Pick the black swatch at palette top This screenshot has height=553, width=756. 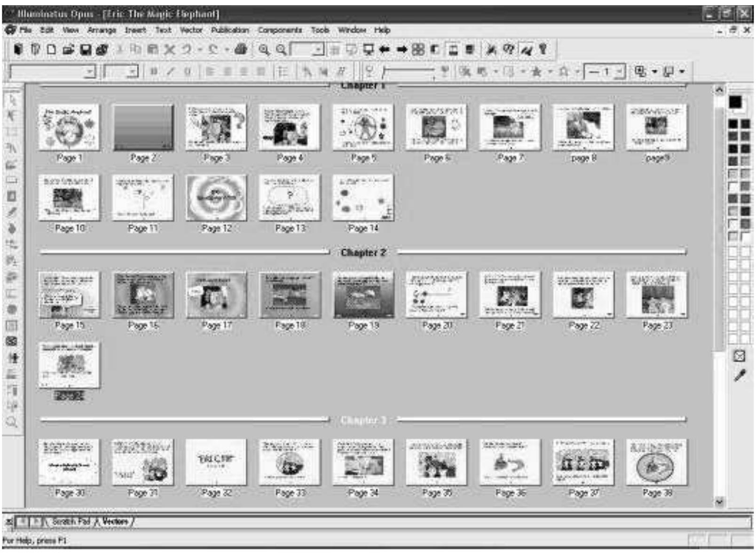(735, 102)
